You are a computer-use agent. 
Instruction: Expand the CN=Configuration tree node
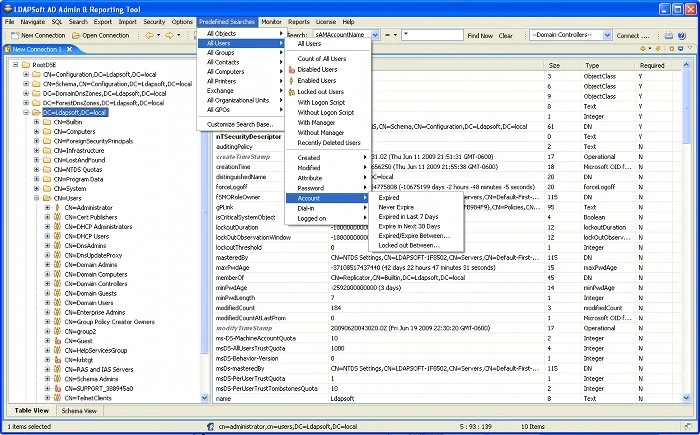coord(26,75)
